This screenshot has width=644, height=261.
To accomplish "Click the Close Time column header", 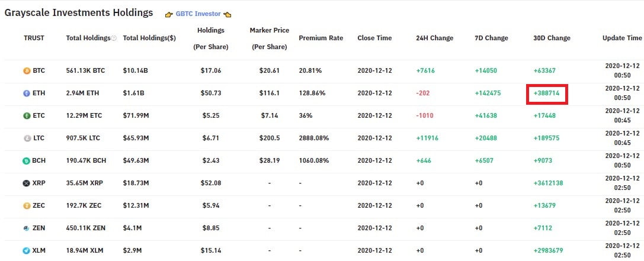I will pyautogui.click(x=374, y=38).
